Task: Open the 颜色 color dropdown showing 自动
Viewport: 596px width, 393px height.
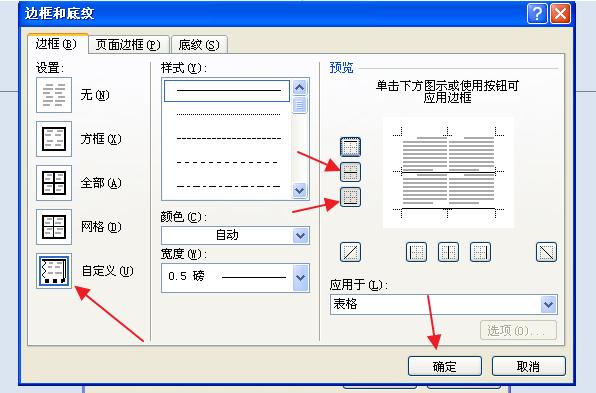Action: tap(235, 235)
